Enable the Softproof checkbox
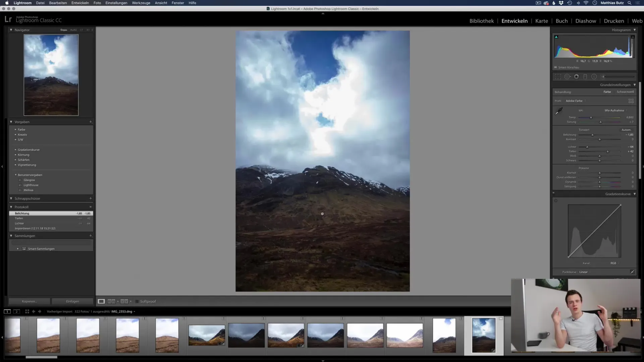 137,301
